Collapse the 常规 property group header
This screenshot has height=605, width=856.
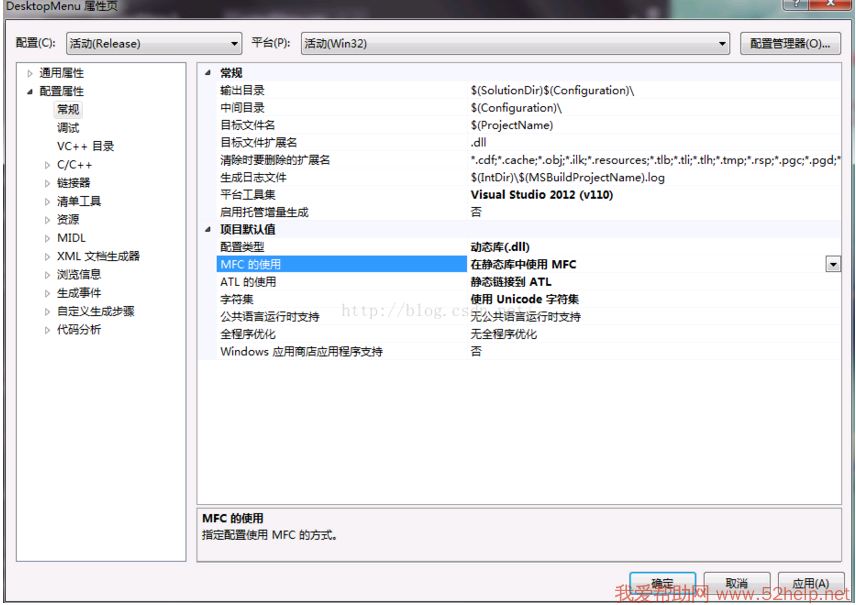208,73
